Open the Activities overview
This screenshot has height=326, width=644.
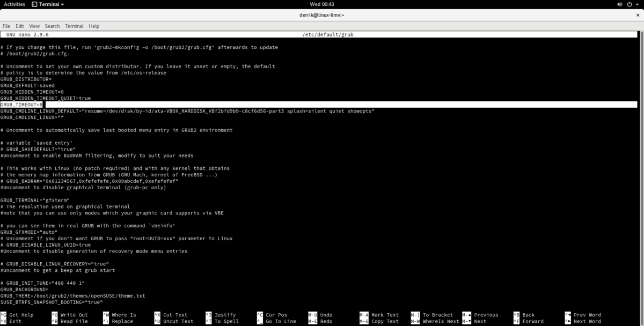coord(14,4)
